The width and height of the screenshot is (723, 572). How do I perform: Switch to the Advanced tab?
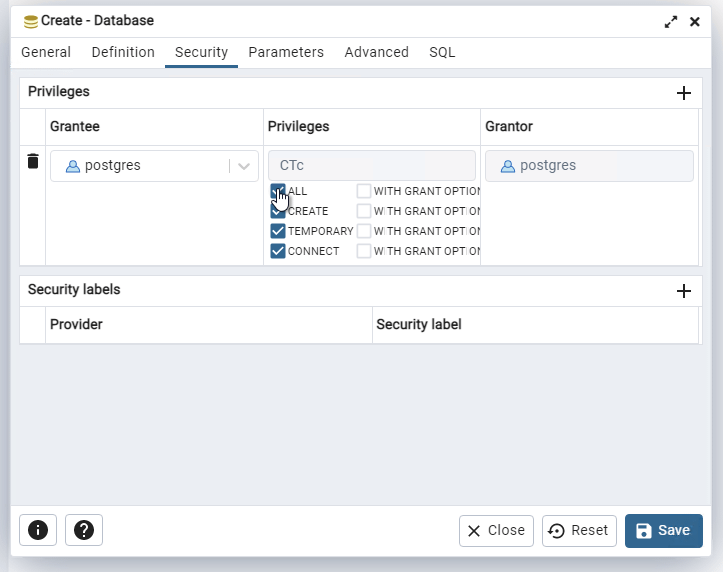click(x=377, y=52)
